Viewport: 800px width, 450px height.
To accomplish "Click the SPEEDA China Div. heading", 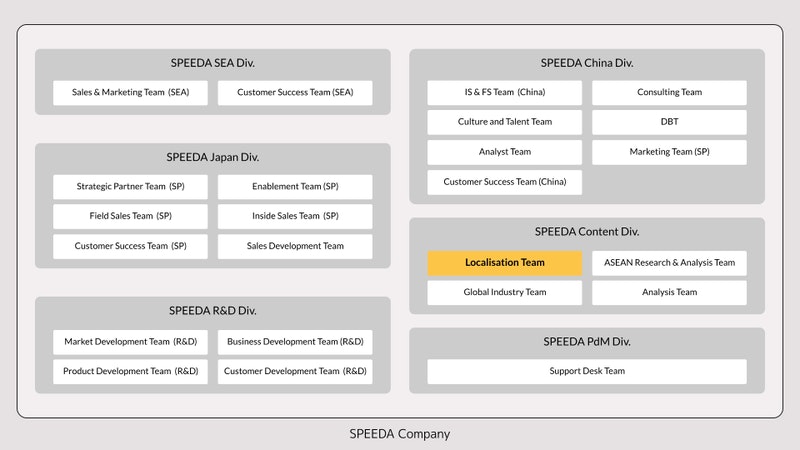I will (x=587, y=63).
